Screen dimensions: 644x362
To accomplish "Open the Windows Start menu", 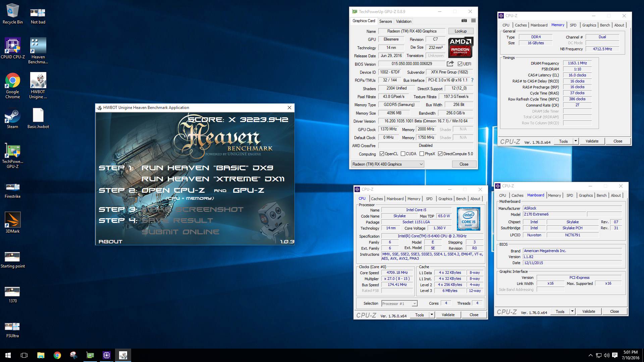I will tap(8, 355).
